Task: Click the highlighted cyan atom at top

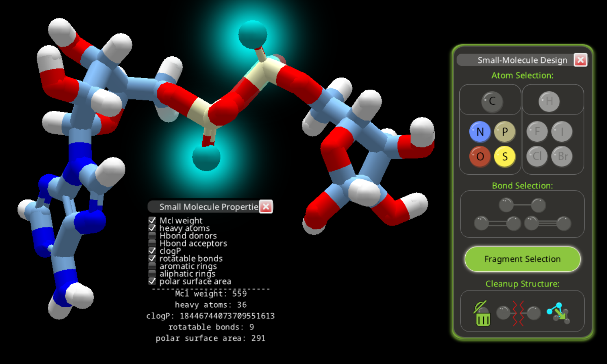Action: coord(252,34)
